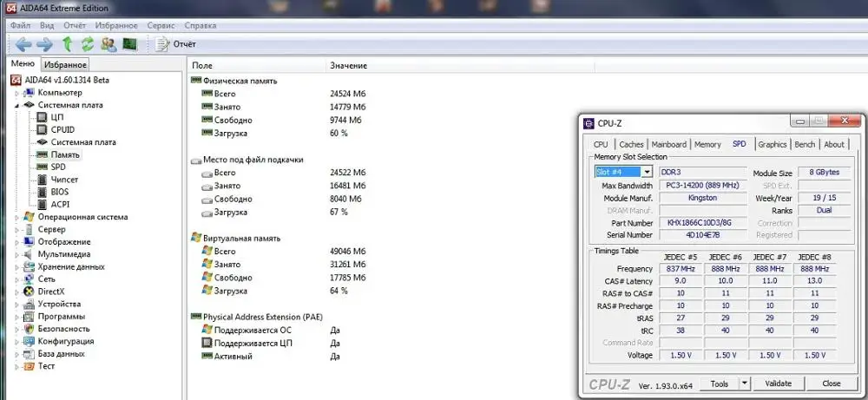
Task: Expand the Хранение данных node
Action: point(16,267)
